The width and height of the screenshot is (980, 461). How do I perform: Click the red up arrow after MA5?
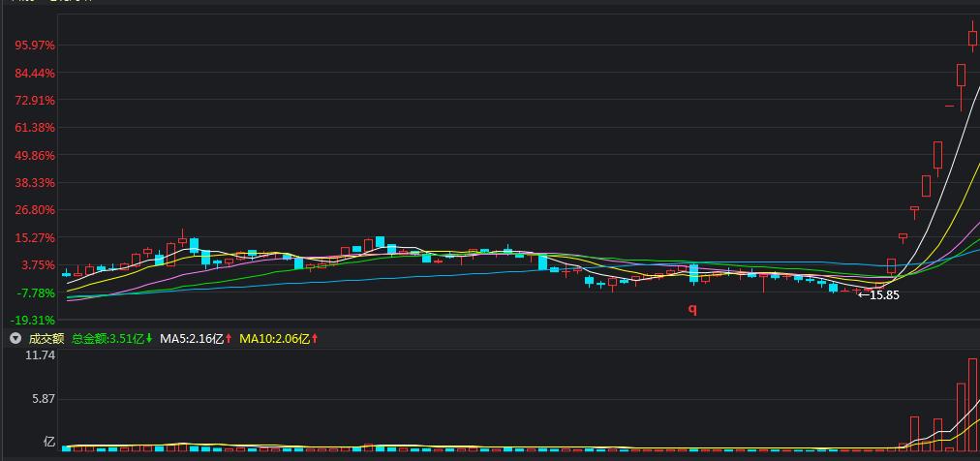click(229, 339)
